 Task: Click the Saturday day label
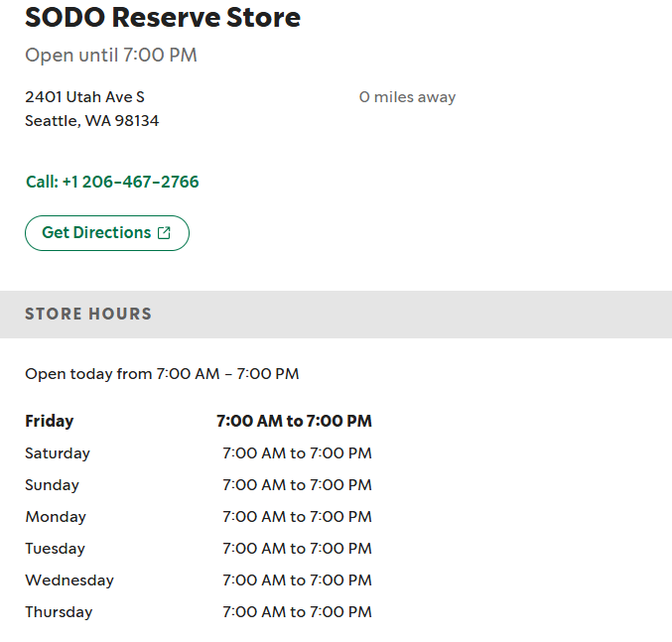[58, 453]
